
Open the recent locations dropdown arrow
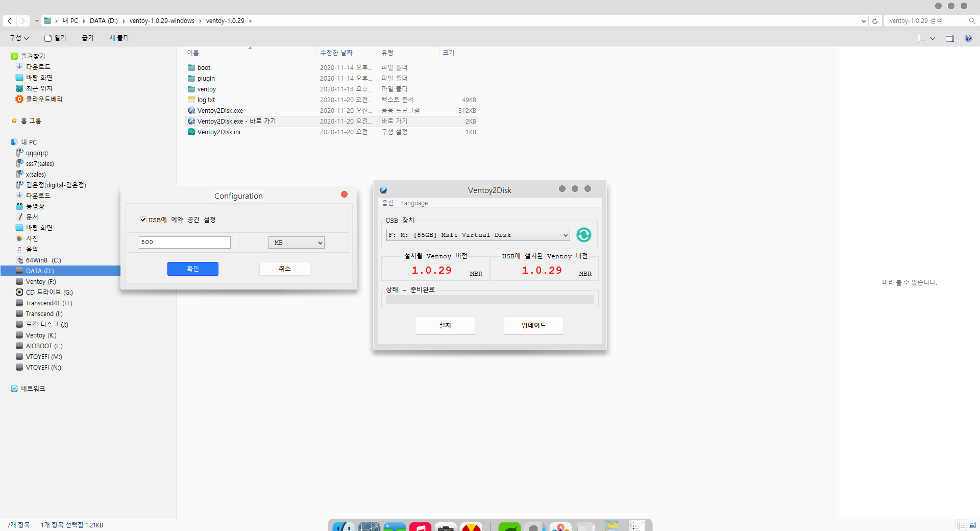[37, 21]
